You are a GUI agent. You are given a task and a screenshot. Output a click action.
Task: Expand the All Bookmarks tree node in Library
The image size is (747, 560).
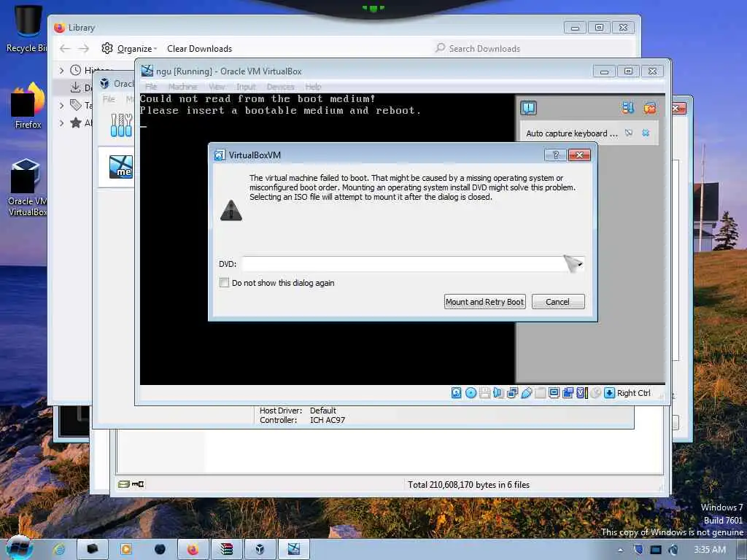coord(61,122)
